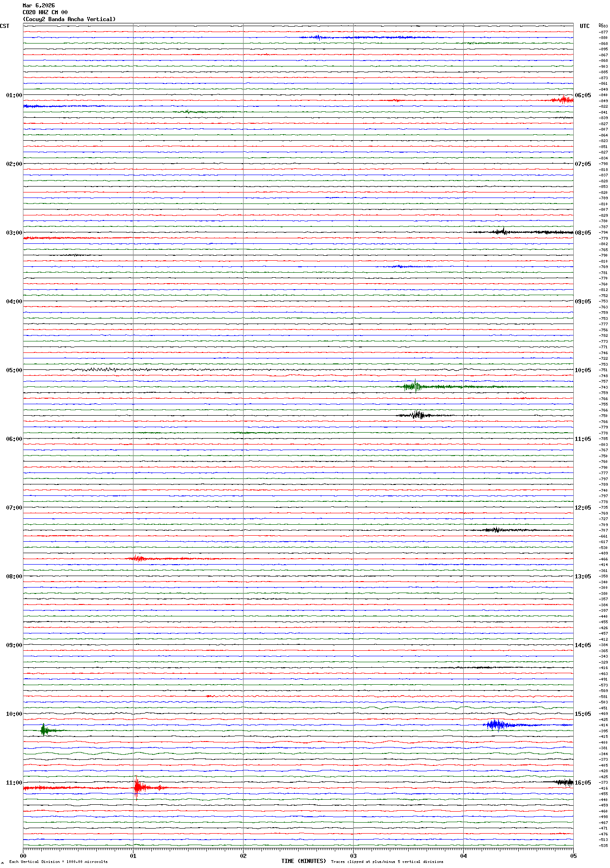
Task: Click the 03 minute tick on bottom axis
Action: coord(353,856)
